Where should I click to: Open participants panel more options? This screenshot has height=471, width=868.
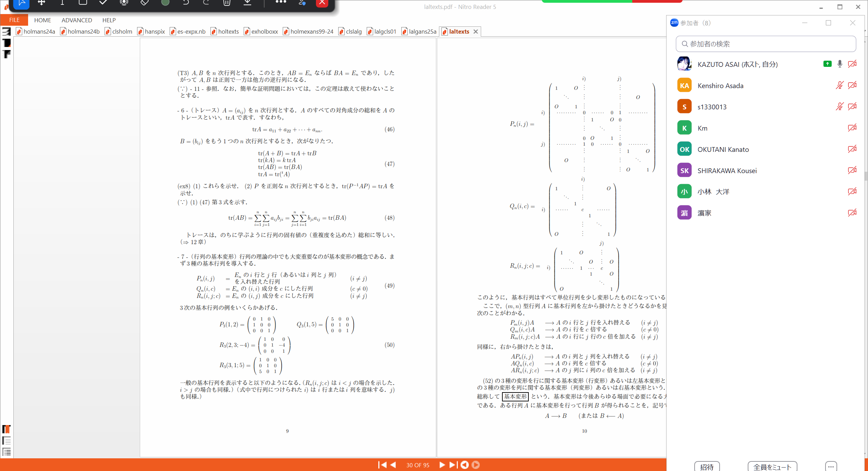click(x=831, y=466)
